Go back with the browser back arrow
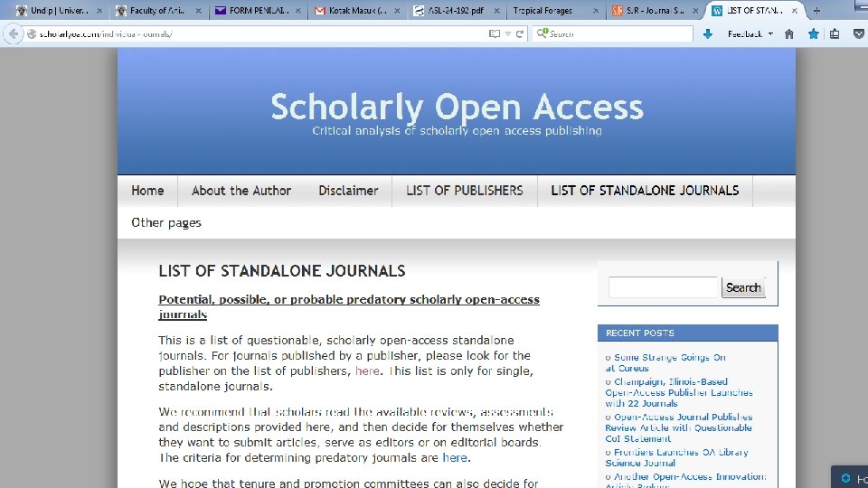Viewport: 868px width, 488px height. (x=14, y=34)
